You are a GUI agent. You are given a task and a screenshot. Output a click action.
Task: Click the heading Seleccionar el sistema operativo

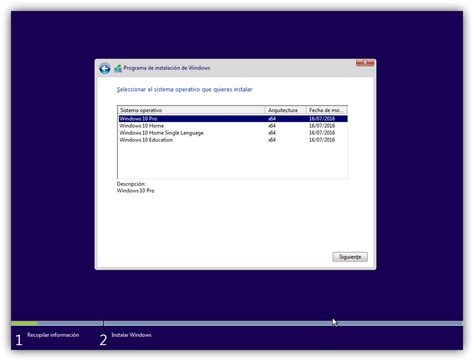tap(184, 90)
